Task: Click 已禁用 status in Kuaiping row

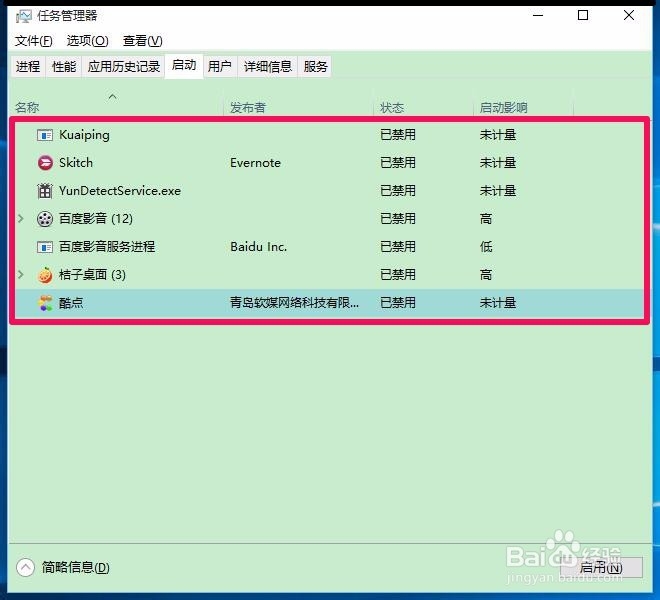Action: 398,135
